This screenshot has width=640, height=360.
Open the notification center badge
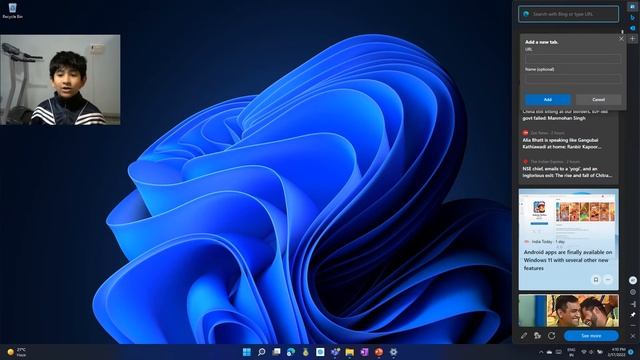[x=631, y=352]
